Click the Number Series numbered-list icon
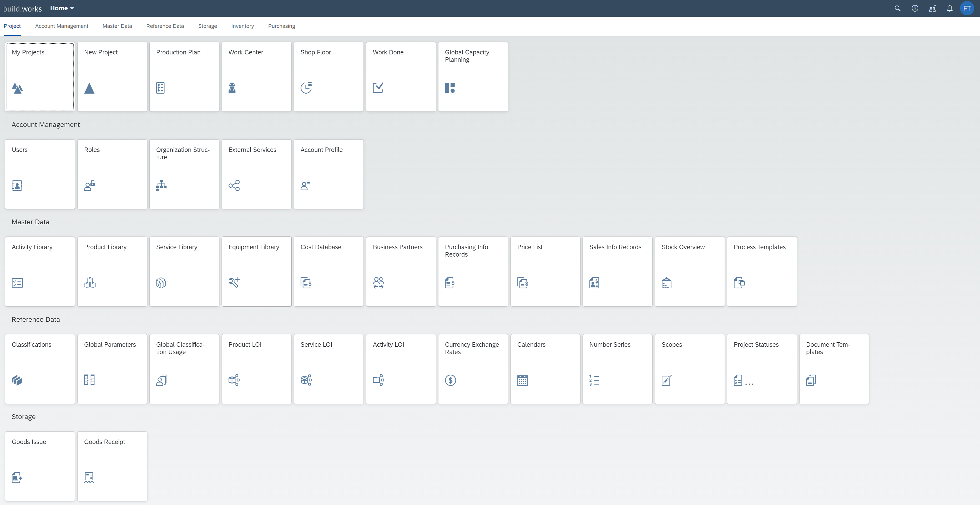 594,380
